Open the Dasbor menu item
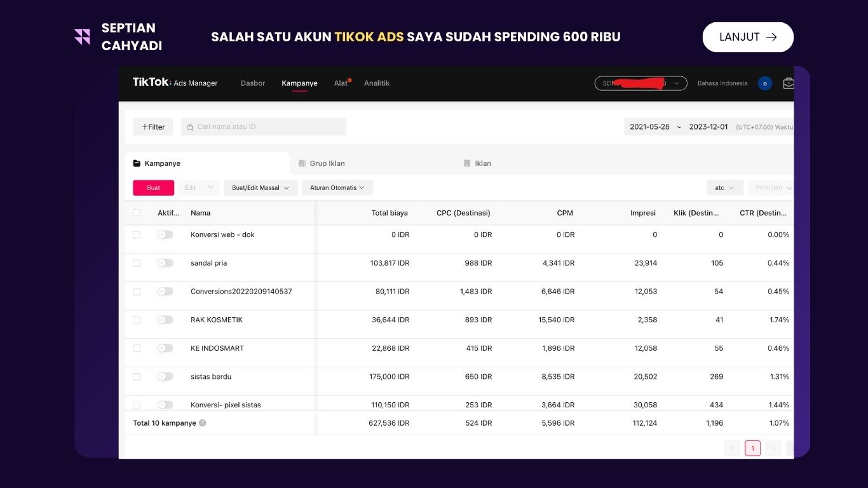868x488 pixels. click(x=252, y=83)
